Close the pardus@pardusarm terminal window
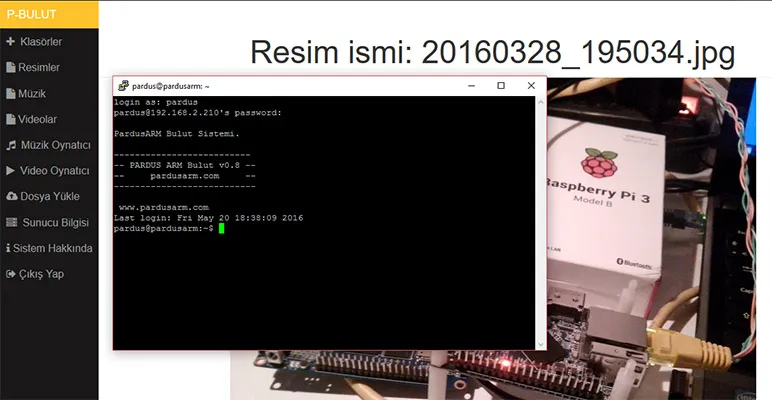 coord(531,86)
